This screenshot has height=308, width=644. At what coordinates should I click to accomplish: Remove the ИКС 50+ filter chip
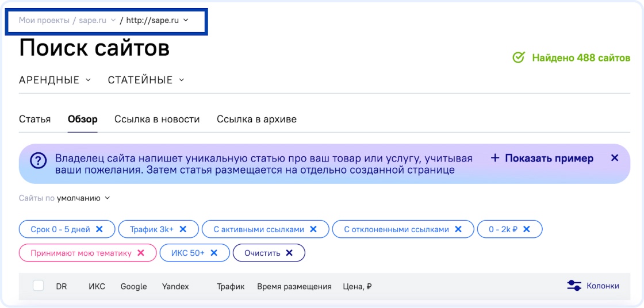[214, 253]
